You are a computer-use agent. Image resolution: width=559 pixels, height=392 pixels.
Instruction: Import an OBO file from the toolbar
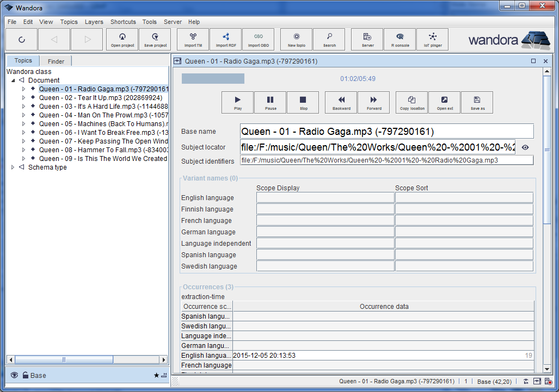point(258,39)
